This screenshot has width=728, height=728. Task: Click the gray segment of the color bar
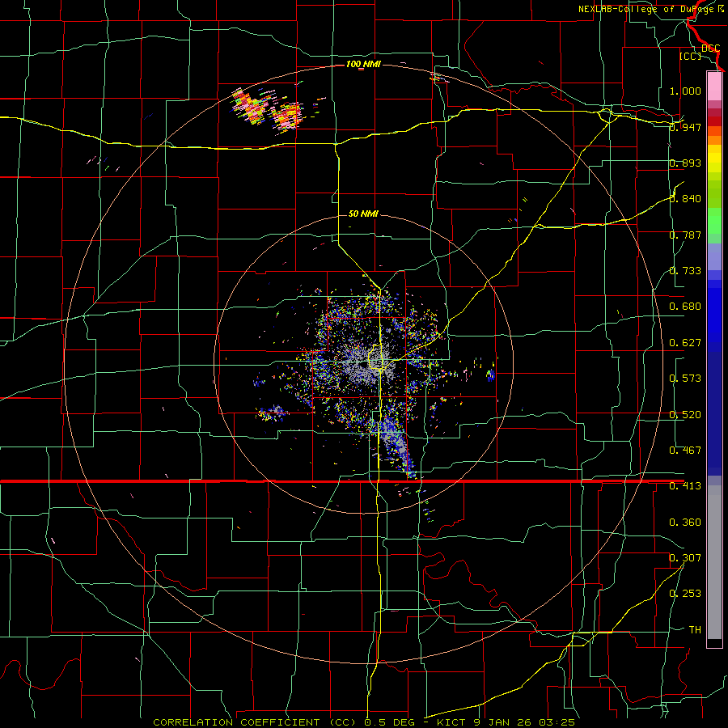tap(714, 562)
